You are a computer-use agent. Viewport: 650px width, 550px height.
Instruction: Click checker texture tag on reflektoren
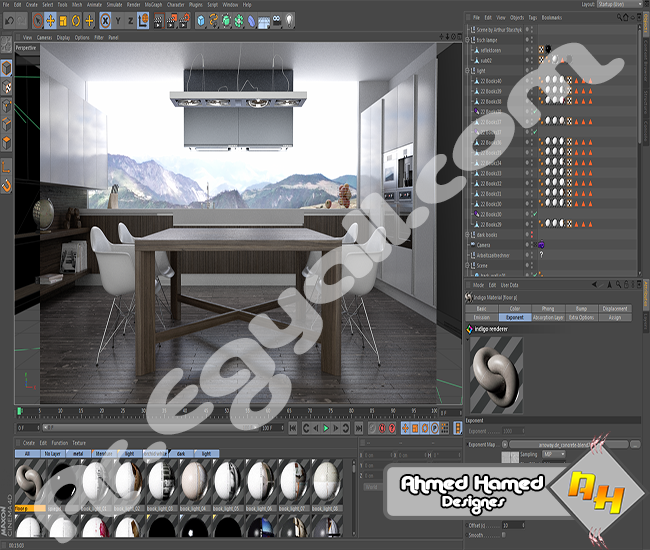(x=541, y=50)
